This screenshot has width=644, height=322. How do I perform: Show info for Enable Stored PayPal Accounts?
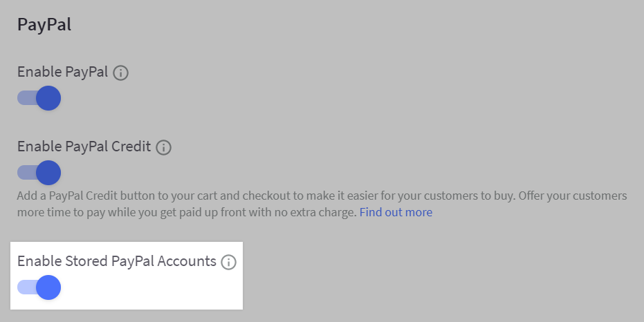229,262
